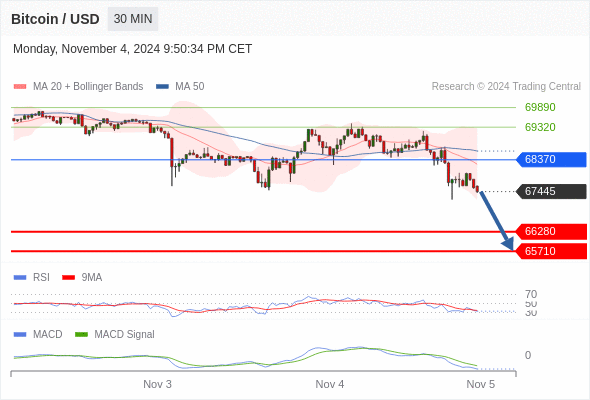Select the 68370 pivot price tag

click(551, 159)
